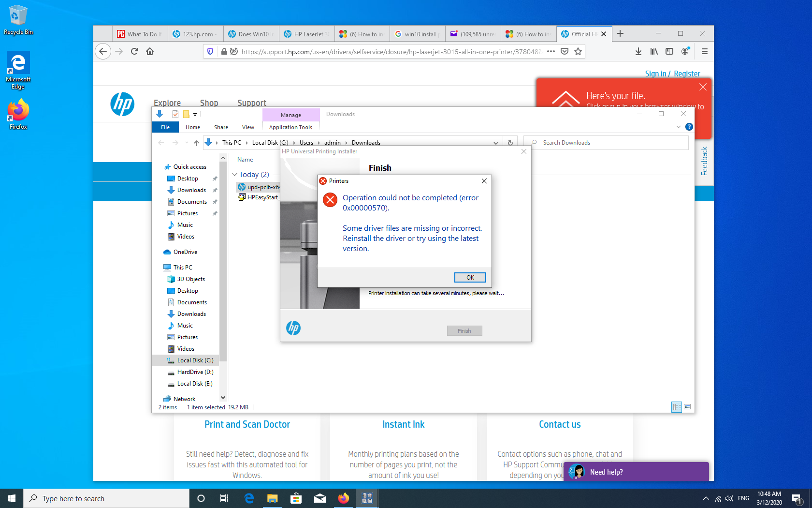
Task: Open the Need help? chat widget
Action: [x=636, y=472]
